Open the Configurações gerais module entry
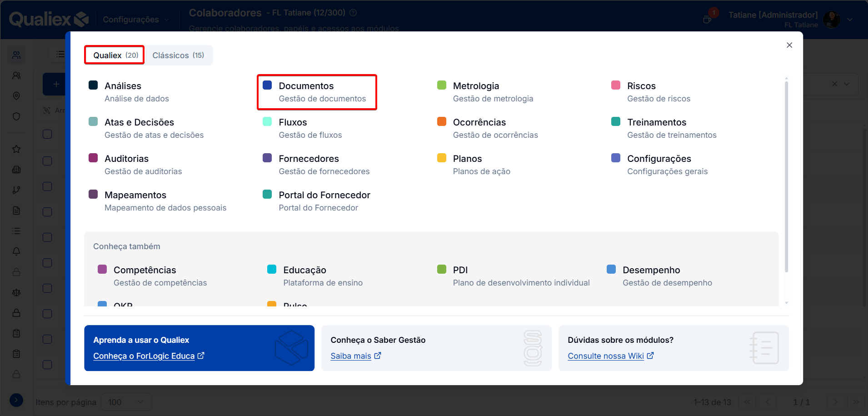The image size is (868, 416). pyautogui.click(x=660, y=165)
